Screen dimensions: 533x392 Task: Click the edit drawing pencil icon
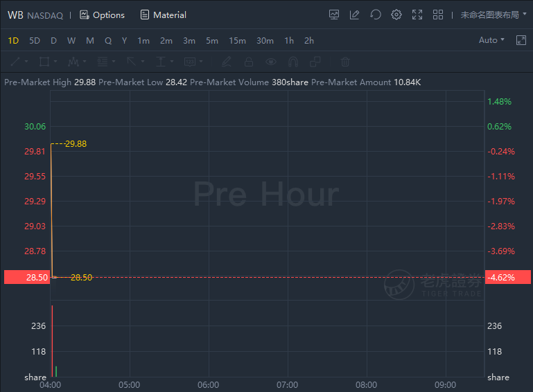pyautogui.click(x=354, y=15)
